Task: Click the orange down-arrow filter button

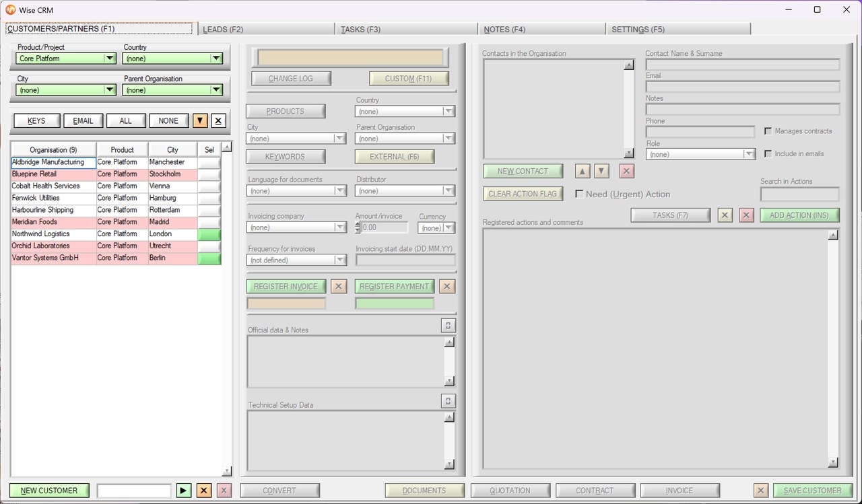Action: click(x=200, y=120)
